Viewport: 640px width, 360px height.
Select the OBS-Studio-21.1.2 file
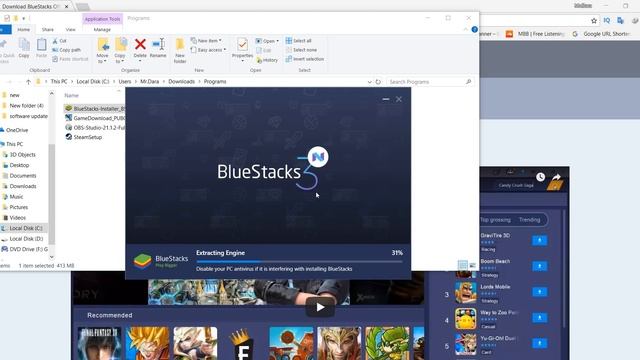click(95, 128)
